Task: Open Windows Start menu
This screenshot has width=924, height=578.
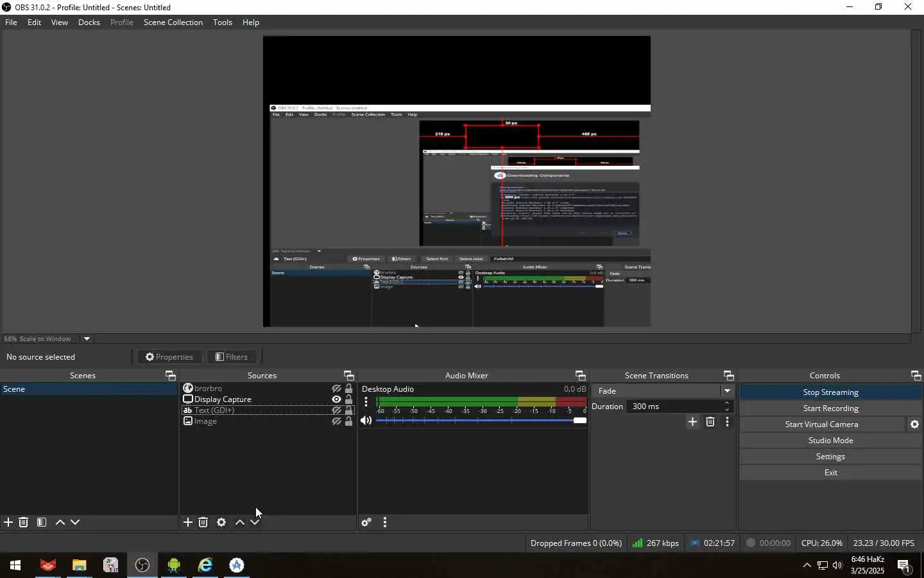Action: pos(15,565)
